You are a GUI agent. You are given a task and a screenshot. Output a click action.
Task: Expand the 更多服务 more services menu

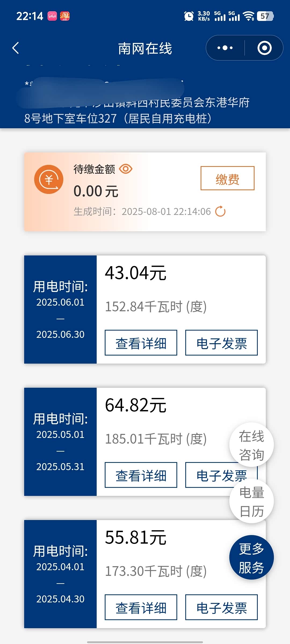251,558
